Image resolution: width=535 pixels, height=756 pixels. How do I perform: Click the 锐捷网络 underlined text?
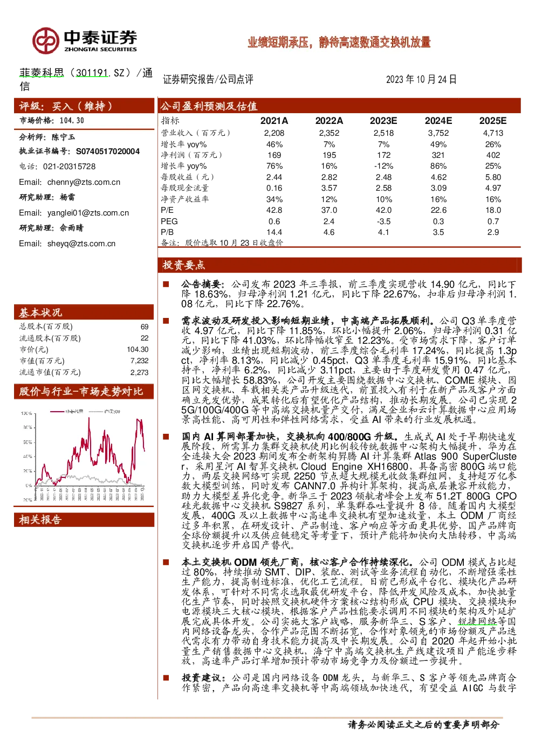tap(477, 621)
